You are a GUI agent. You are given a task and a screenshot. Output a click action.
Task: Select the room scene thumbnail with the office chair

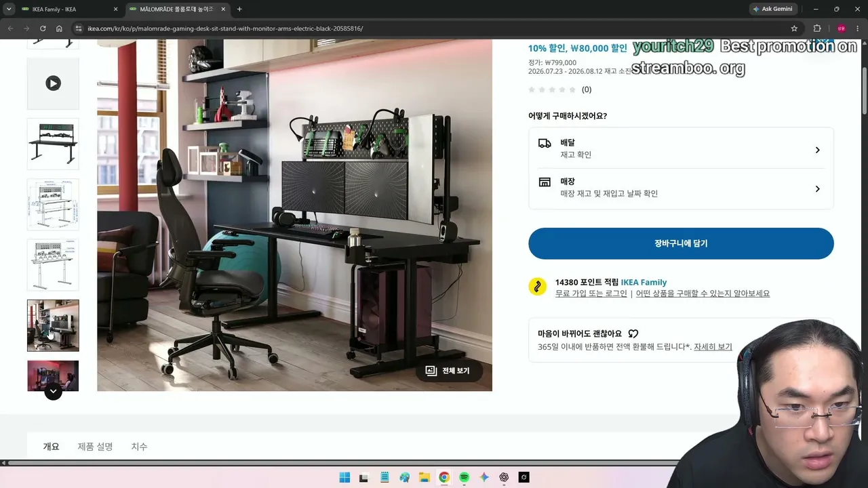pyautogui.click(x=53, y=325)
